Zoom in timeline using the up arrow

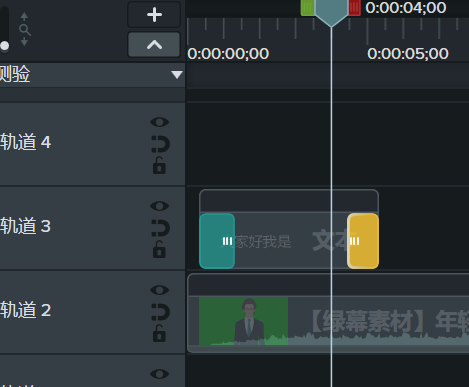pyautogui.click(x=24, y=17)
